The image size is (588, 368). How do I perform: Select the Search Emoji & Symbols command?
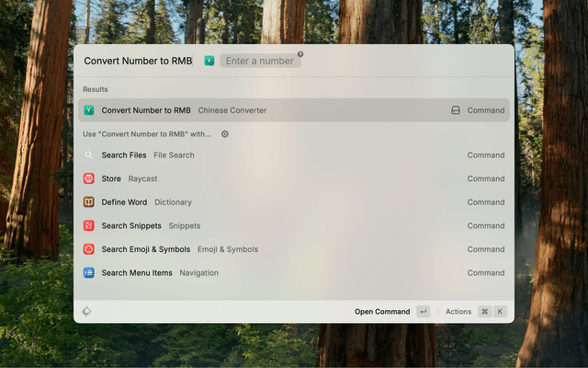point(294,249)
